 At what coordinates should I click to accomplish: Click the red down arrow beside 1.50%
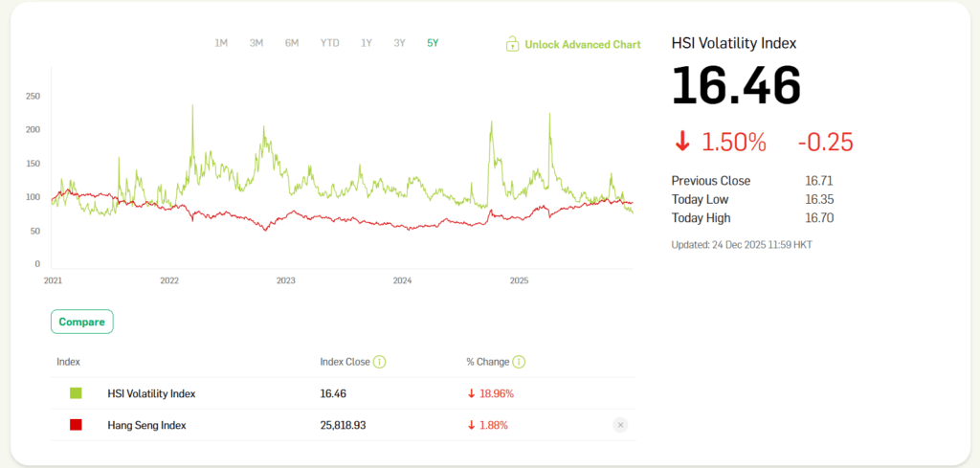click(x=682, y=143)
